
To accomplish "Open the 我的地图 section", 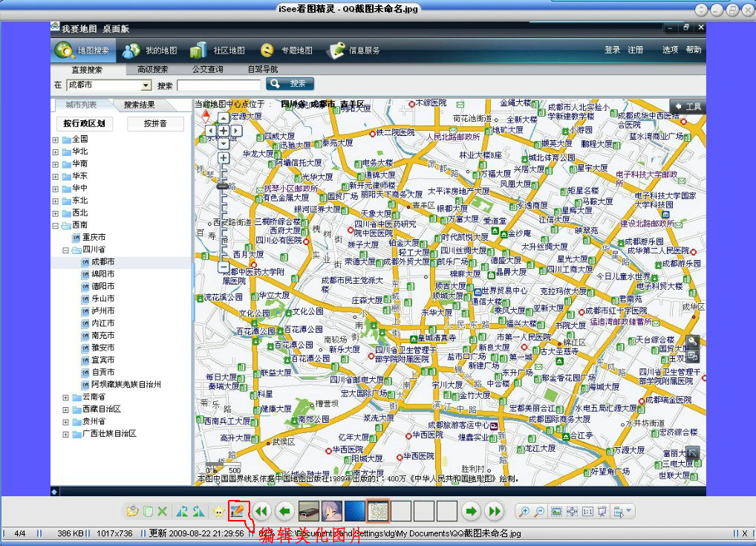I will [149, 50].
